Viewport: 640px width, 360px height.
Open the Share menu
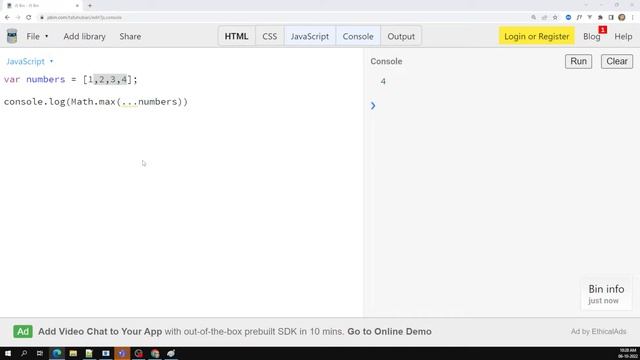pos(130,36)
